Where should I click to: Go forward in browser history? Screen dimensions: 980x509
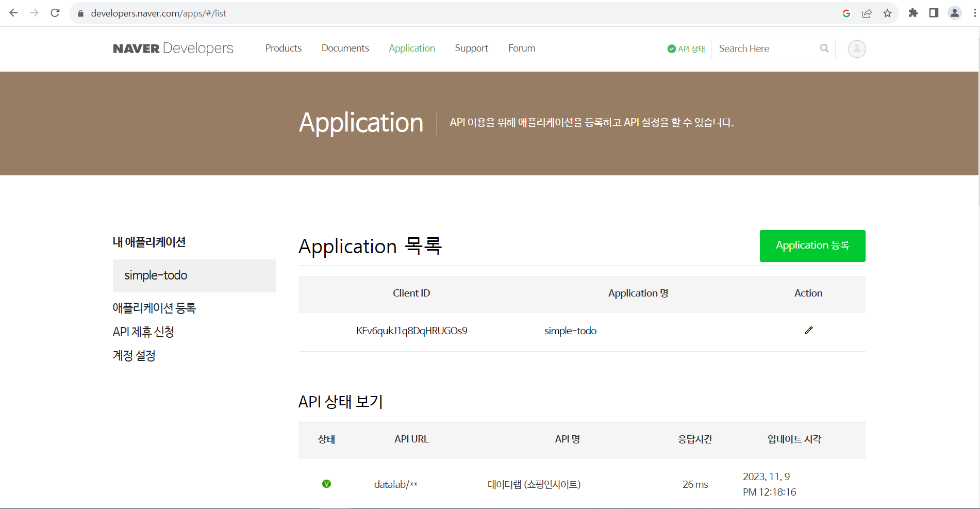[x=35, y=13]
